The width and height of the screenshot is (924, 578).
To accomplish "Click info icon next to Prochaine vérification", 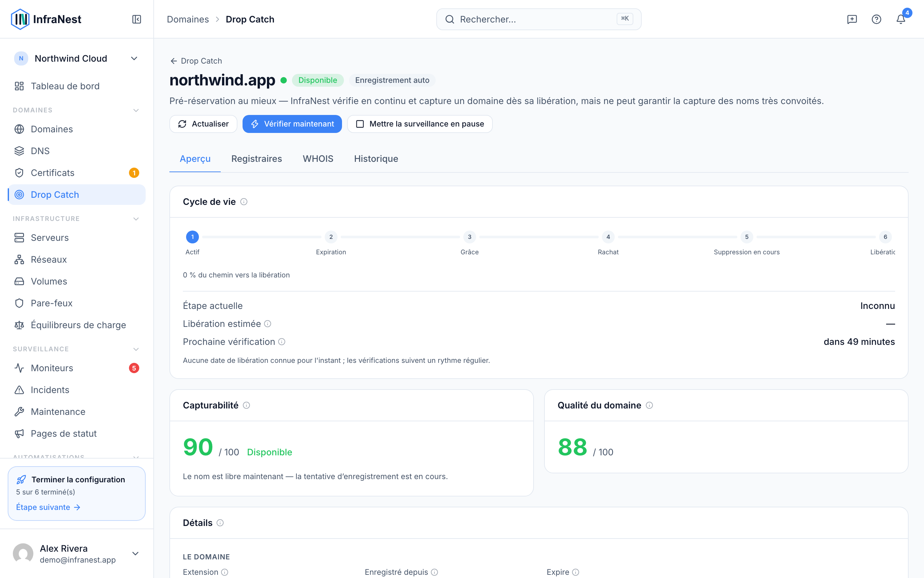I will (x=282, y=342).
